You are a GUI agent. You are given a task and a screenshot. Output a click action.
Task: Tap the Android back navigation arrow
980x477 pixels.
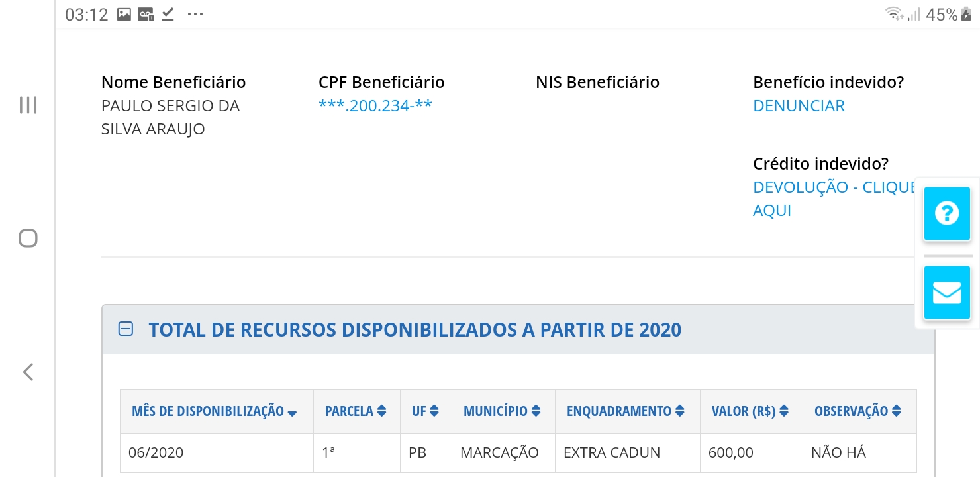(28, 372)
